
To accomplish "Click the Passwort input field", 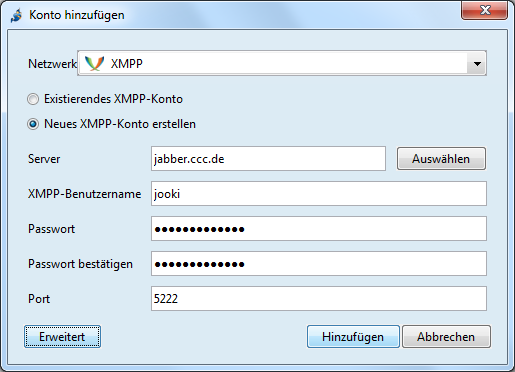I will point(319,229).
